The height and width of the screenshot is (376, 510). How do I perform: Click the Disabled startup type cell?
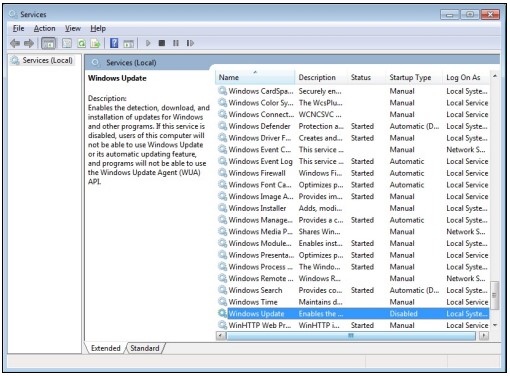click(x=404, y=314)
